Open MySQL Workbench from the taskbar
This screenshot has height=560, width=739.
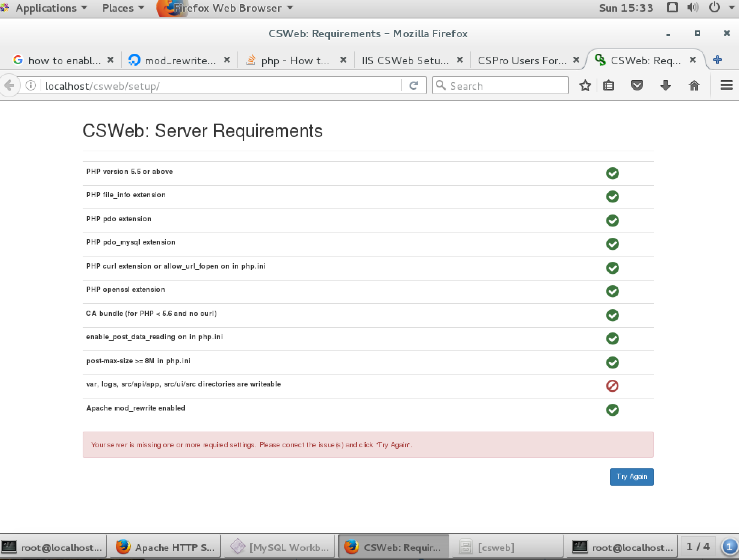pyautogui.click(x=279, y=547)
